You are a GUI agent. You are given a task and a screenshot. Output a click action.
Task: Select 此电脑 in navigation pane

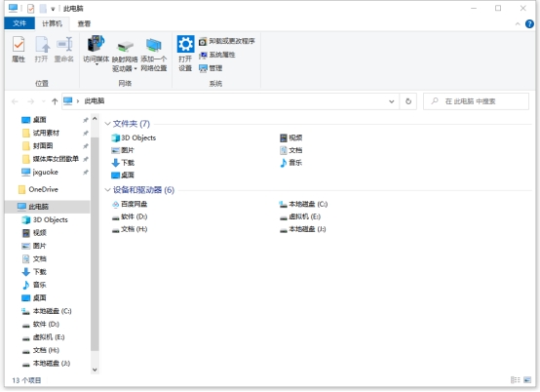[48, 207]
